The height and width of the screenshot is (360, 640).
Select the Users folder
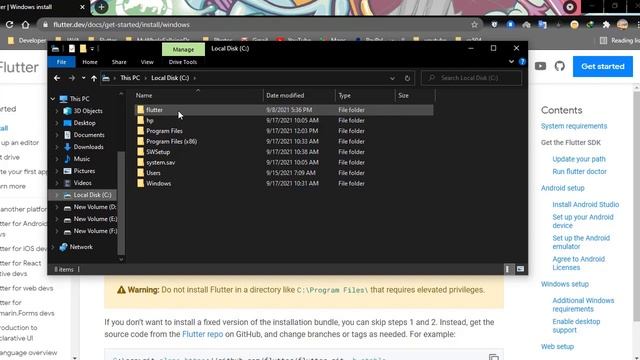[x=153, y=173]
